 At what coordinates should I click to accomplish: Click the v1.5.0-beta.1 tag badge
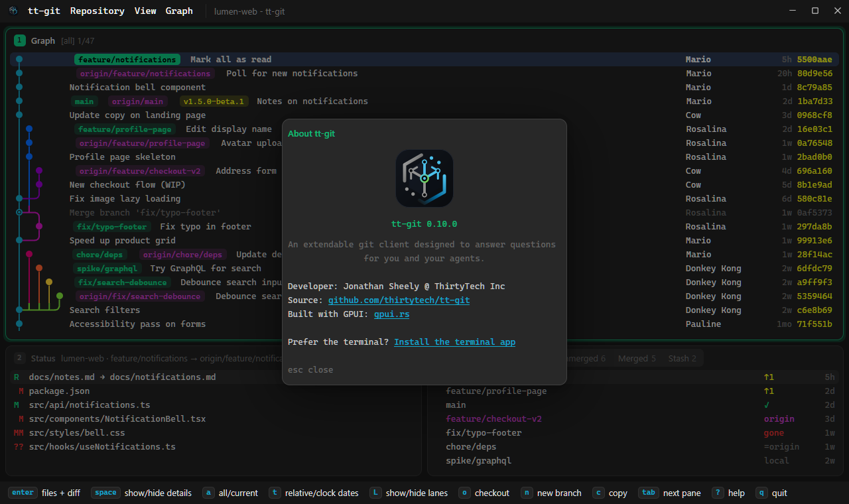coord(215,101)
